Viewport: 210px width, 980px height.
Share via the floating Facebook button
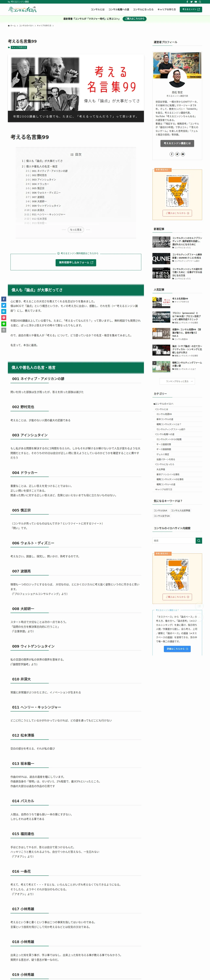[x=3, y=299]
